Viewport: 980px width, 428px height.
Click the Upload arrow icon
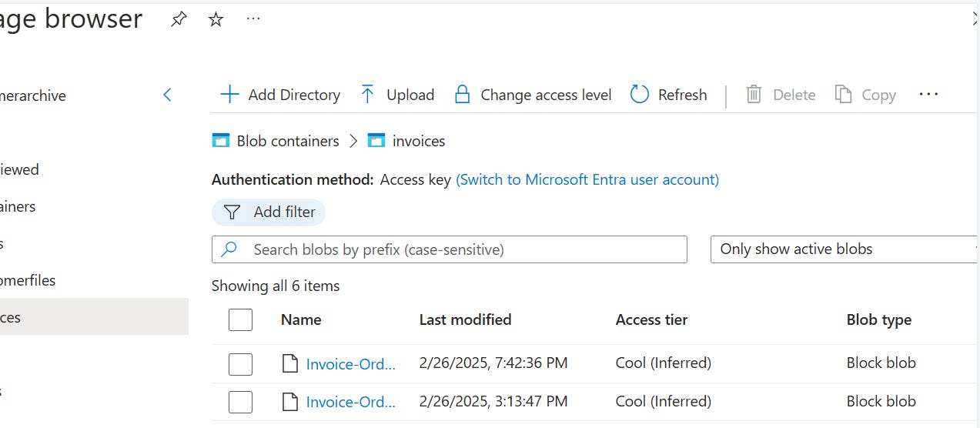click(x=368, y=95)
